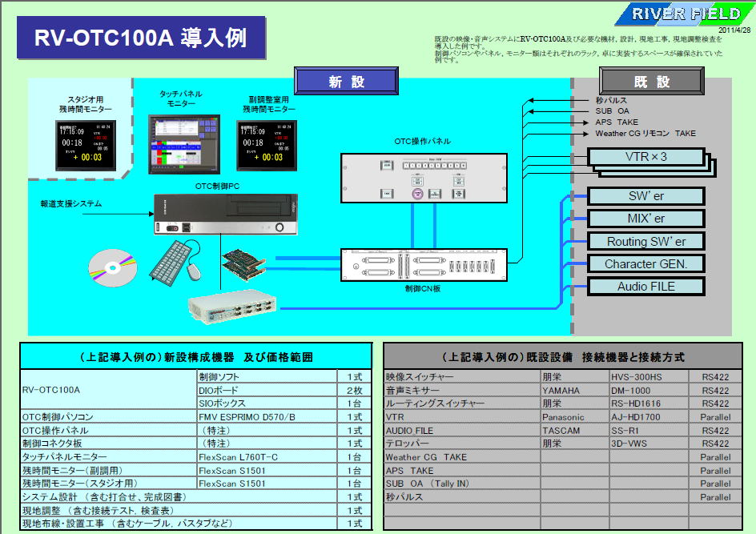Click the システム設計 row

tap(195, 497)
